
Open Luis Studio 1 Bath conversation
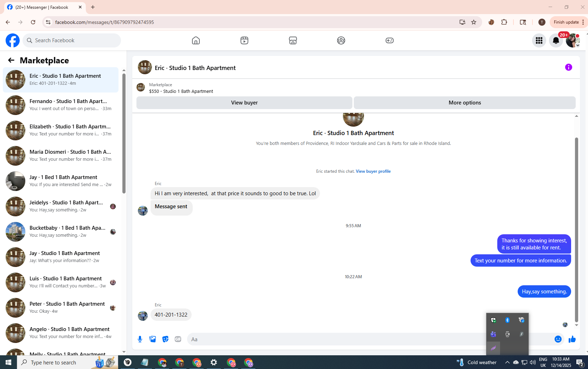coord(61,282)
